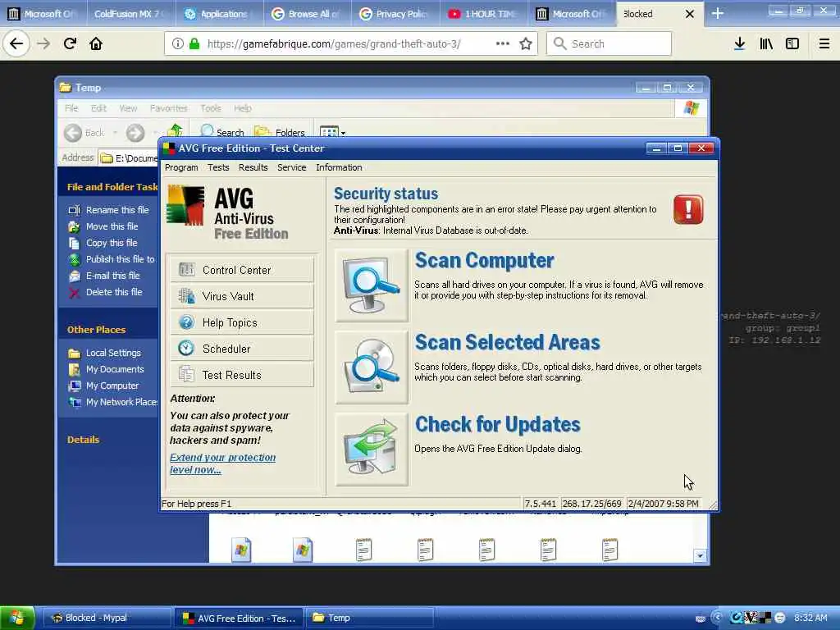
Task: Click the browser sidebar toggle icon
Action: click(x=792, y=44)
